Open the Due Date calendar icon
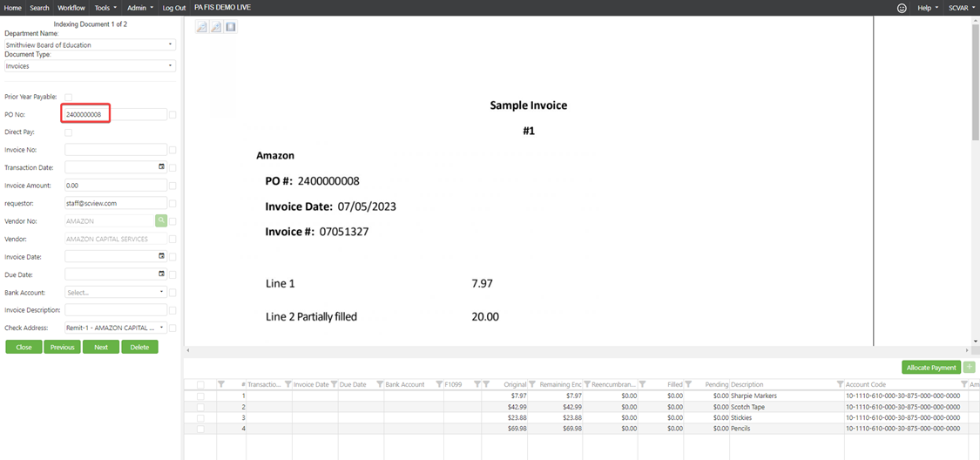The image size is (980, 460). [x=161, y=274]
